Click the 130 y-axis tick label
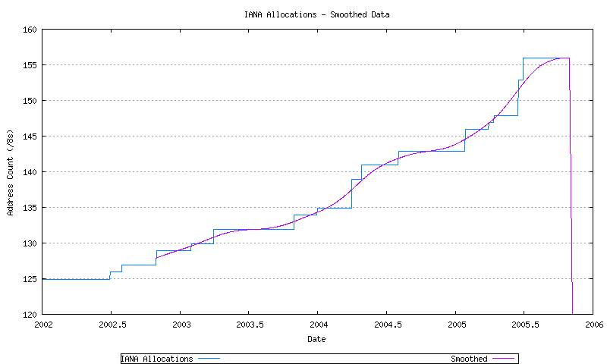 tap(29, 243)
